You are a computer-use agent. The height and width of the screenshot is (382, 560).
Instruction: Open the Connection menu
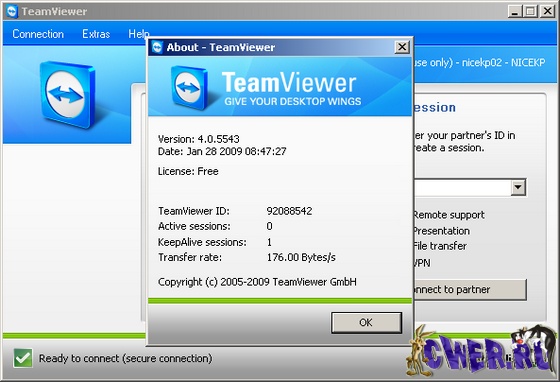[38, 34]
